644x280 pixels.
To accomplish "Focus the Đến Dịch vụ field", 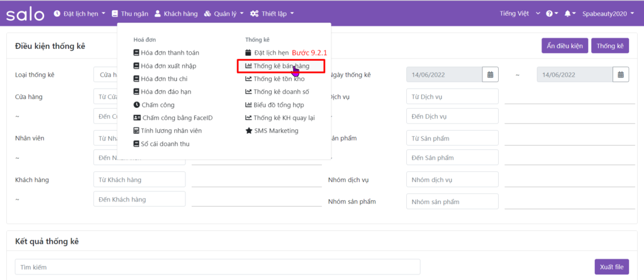I will click(452, 116).
